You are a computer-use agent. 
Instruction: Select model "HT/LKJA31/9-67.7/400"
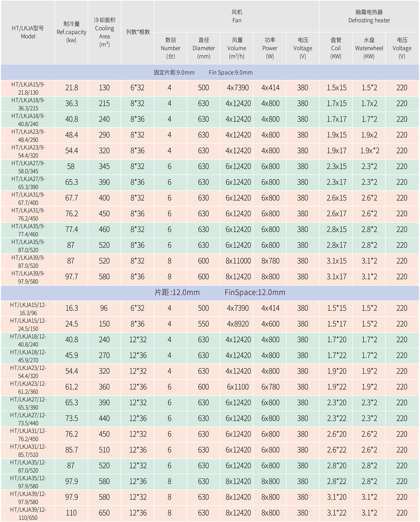point(28,198)
